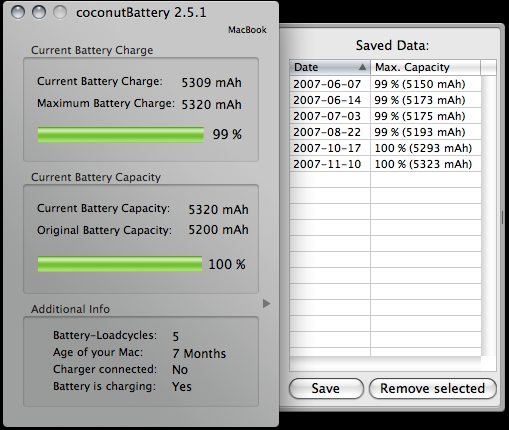
Task: Click the MacBook model label
Action: pyautogui.click(x=247, y=30)
